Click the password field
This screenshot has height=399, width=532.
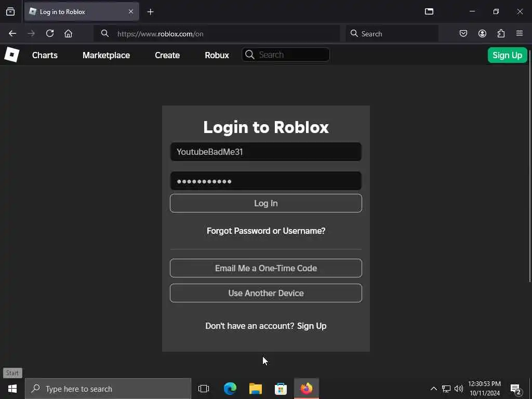click(x=265, y=181)
